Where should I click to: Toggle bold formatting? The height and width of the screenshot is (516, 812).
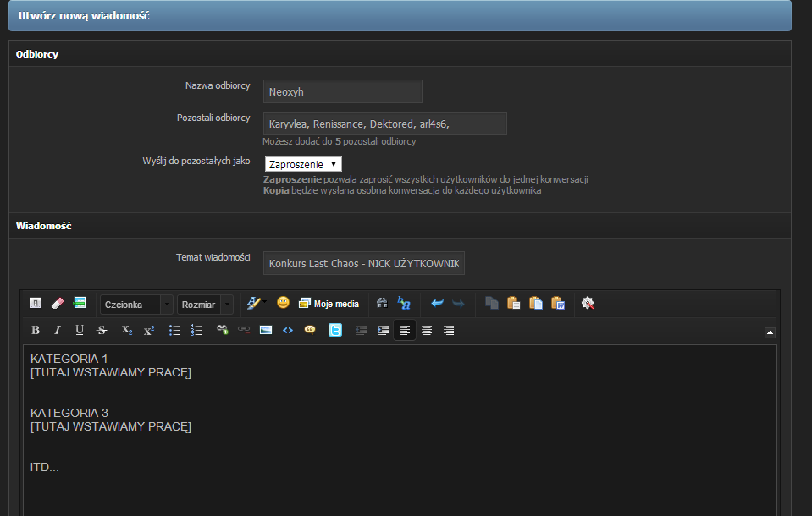coord(36,330)
